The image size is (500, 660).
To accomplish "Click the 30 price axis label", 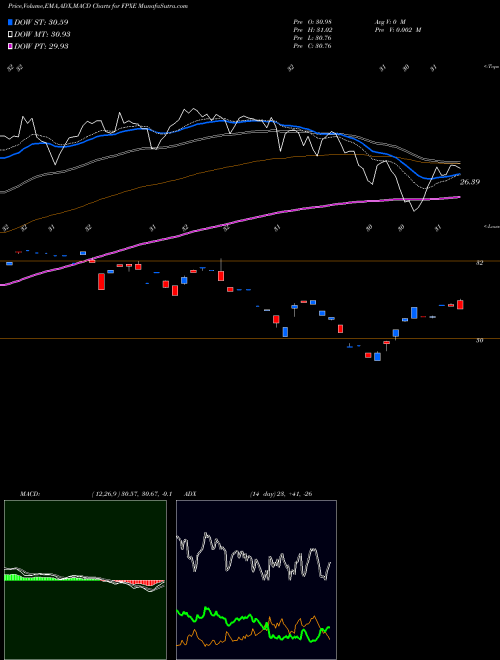I will 479,341.
